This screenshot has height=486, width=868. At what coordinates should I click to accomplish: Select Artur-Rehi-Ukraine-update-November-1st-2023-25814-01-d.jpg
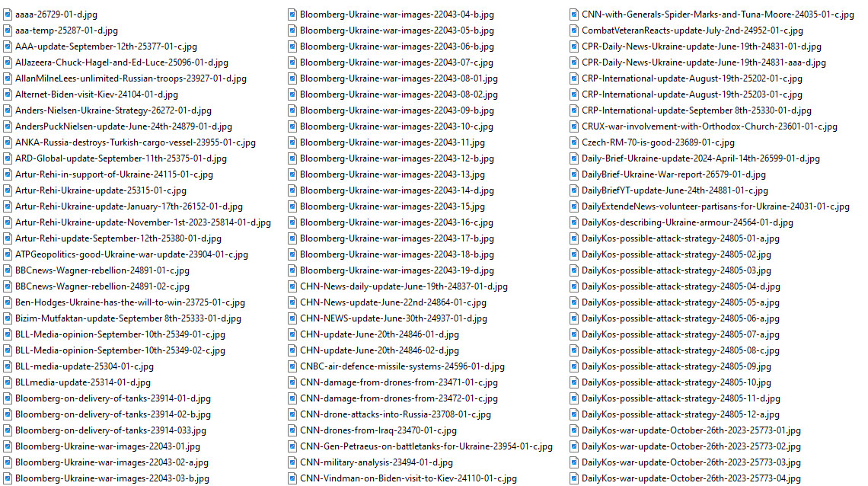tap(143, 222)
